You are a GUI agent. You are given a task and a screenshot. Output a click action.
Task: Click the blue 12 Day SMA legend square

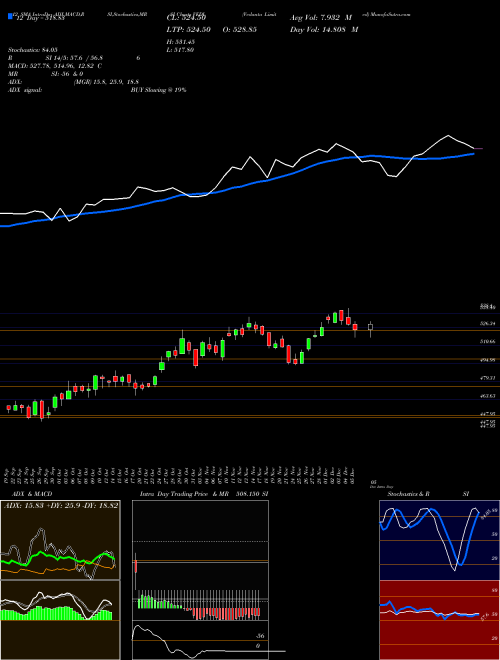point(11,16)
